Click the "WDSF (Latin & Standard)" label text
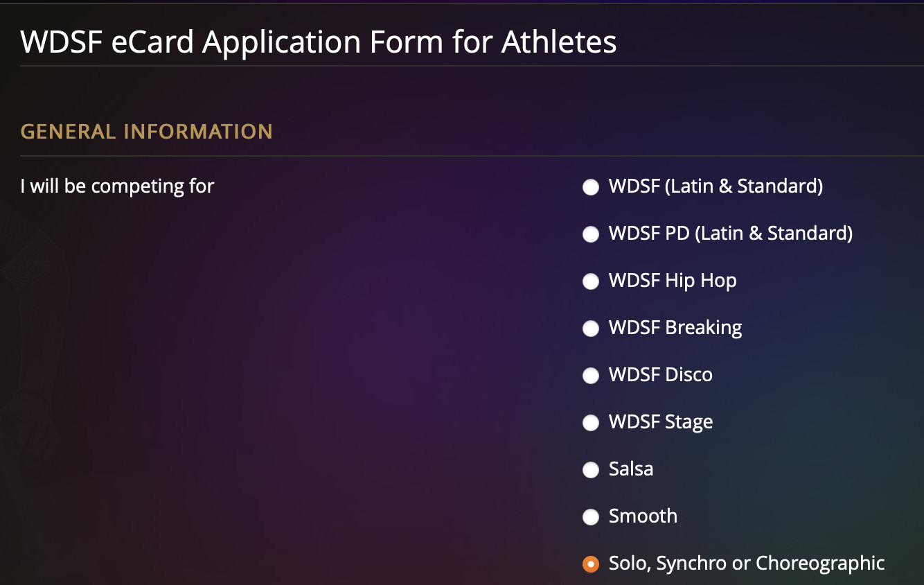Screen dimensions: 924x585 tap(716, 186)
